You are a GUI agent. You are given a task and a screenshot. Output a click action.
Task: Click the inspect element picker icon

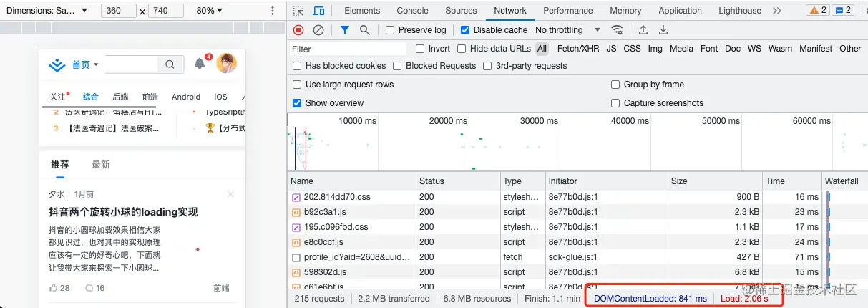pyautogui.click(x=299, y=11)
